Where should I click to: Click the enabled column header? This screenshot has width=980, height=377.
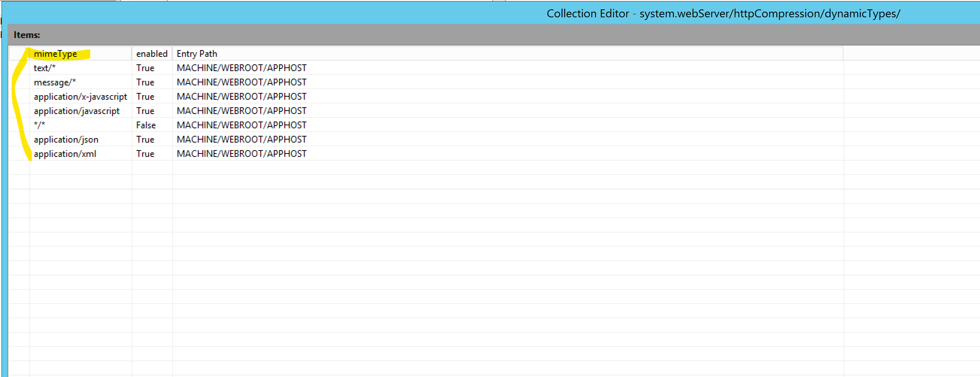(152, 54)
